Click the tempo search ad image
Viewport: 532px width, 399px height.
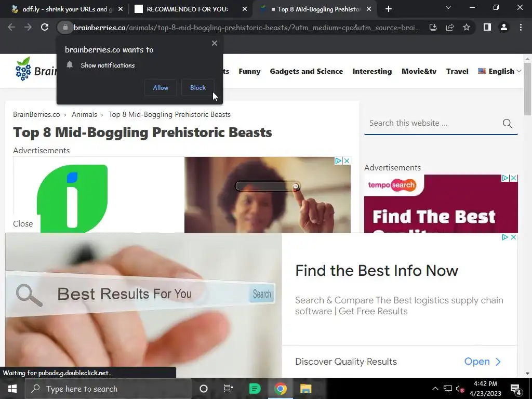(x=441, y=204)
